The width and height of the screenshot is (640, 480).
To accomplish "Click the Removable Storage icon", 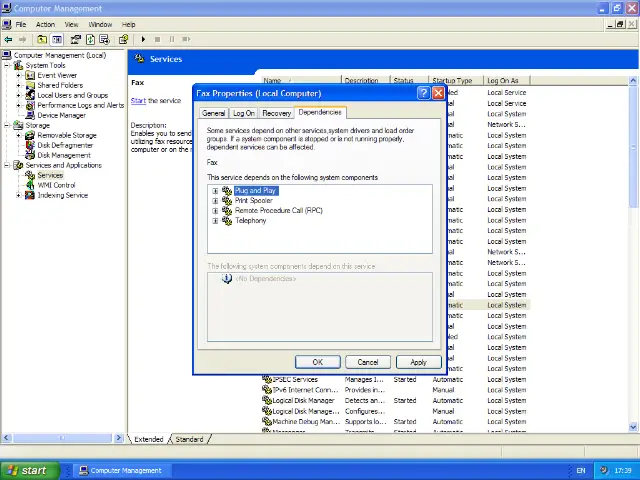I will pos(30,136).
